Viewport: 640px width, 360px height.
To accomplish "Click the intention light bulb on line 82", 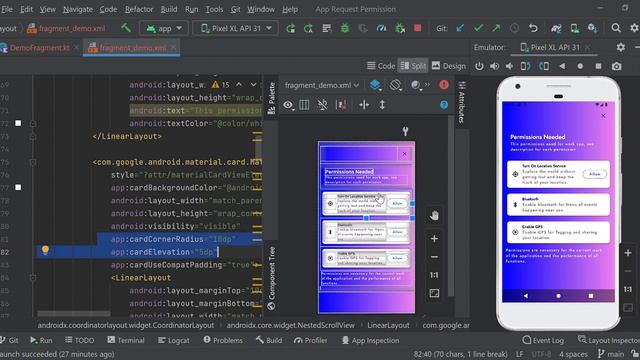I will click(45, 250).
